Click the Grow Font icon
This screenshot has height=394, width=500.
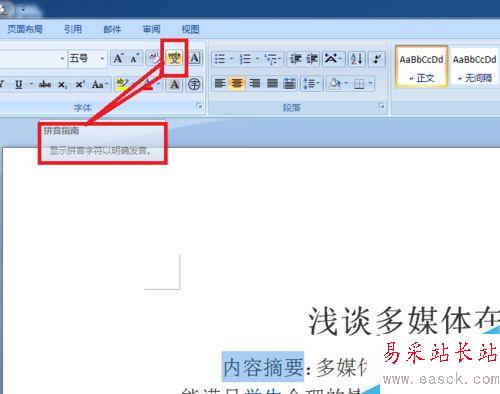tap(118, 58)
